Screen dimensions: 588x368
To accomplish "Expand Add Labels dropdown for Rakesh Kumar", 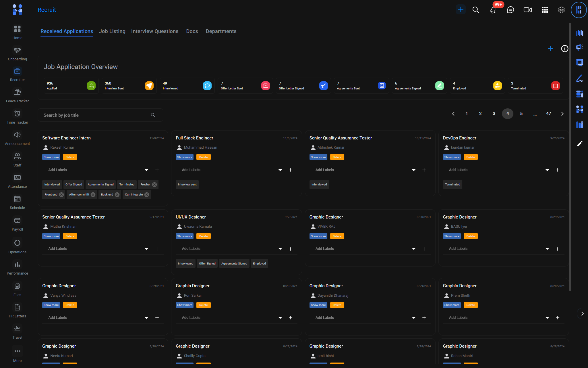I will click(146, 170).
